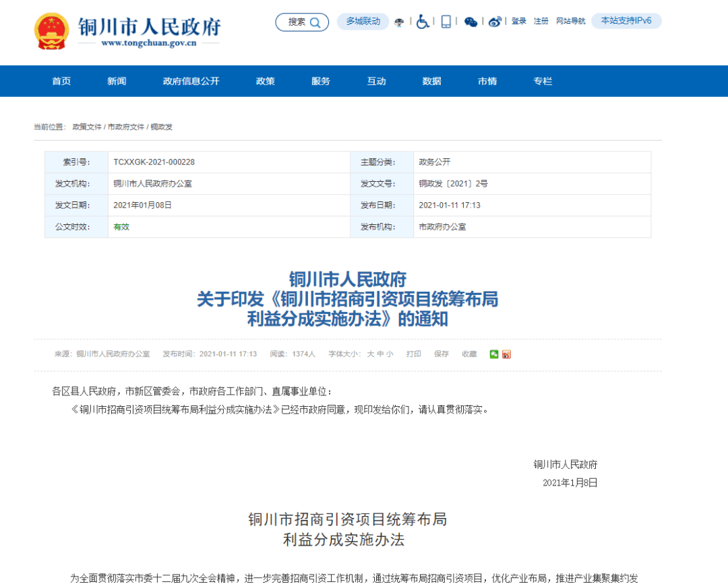Click the 登录 login link
Image resolution: width=728 pixels, height=584 pixels.
pos(518,22)
